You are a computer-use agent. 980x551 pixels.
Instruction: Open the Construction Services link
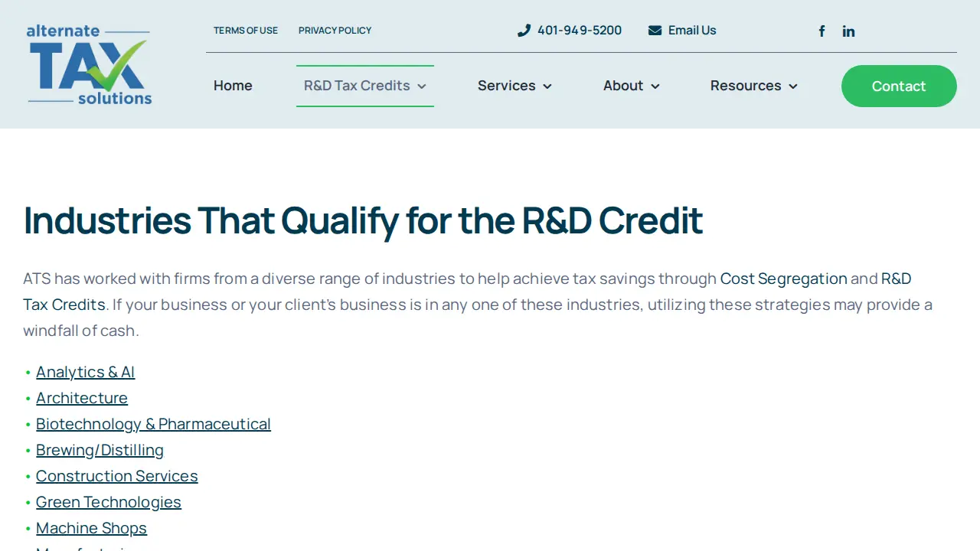pyautogui.click(x=117, y=476)
